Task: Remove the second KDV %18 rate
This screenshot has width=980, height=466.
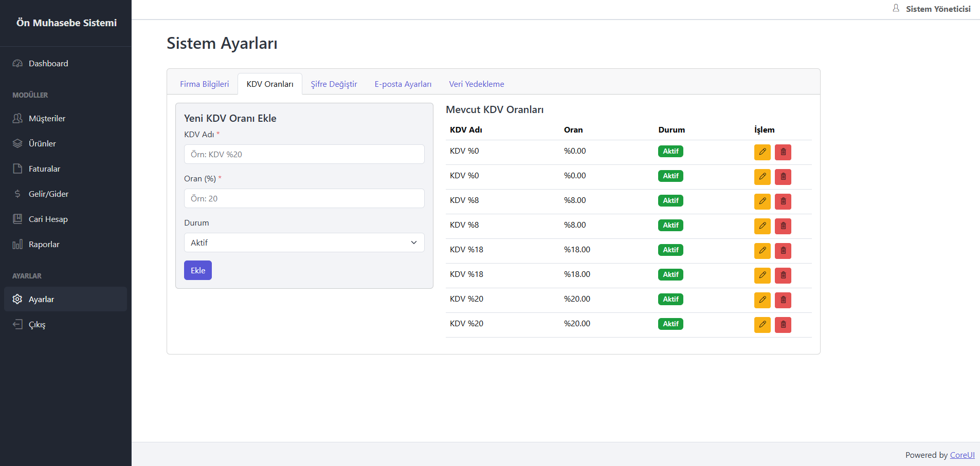Action: coord(783,275)
